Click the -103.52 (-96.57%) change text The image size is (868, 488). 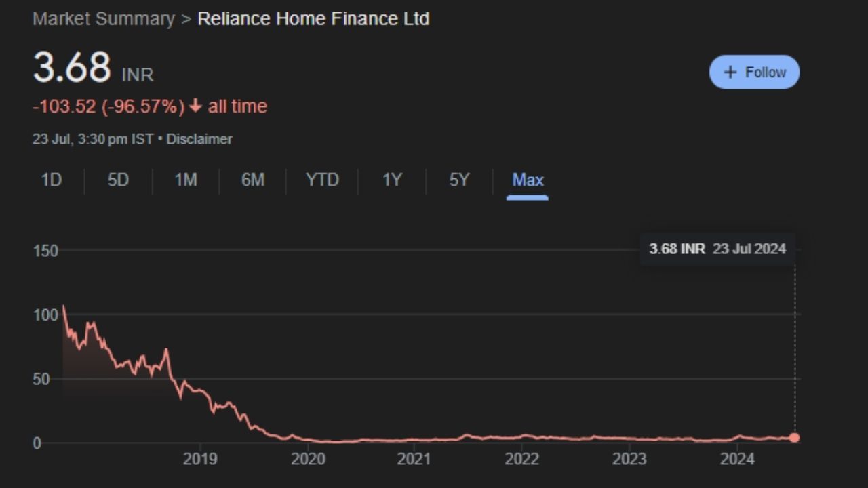(x=108, y=106)
